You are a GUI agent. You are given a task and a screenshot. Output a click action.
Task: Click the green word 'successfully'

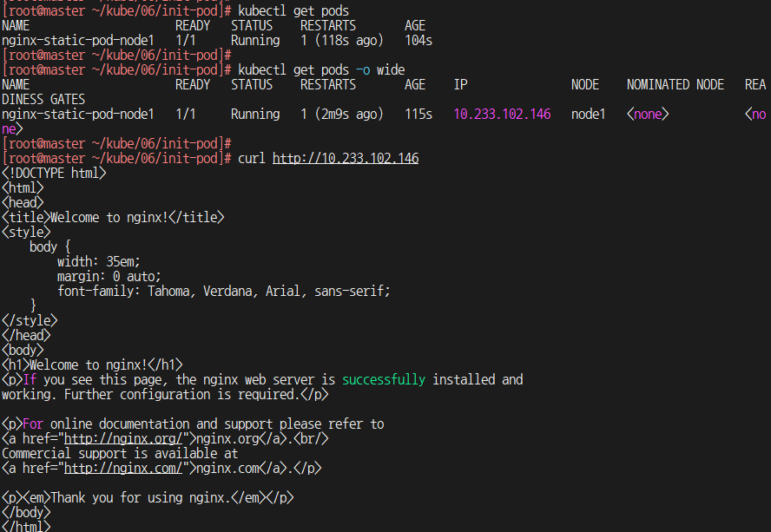click(x=384, y=379)
